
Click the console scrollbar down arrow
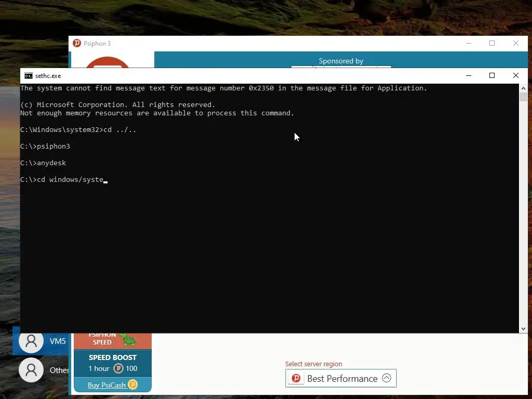coord(523,328)
